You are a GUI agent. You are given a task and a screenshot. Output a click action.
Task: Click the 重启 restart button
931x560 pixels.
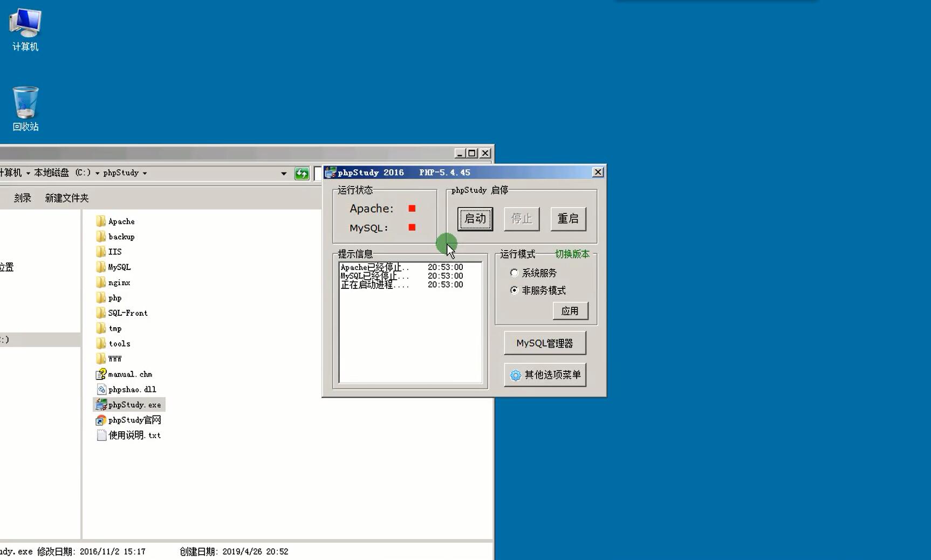[x=568, y=219]
